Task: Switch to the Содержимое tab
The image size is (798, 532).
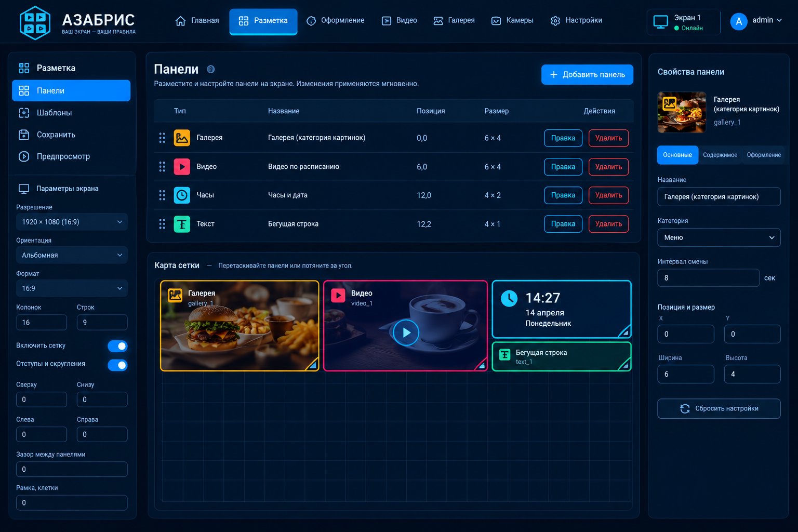Action: click(720, 155)
